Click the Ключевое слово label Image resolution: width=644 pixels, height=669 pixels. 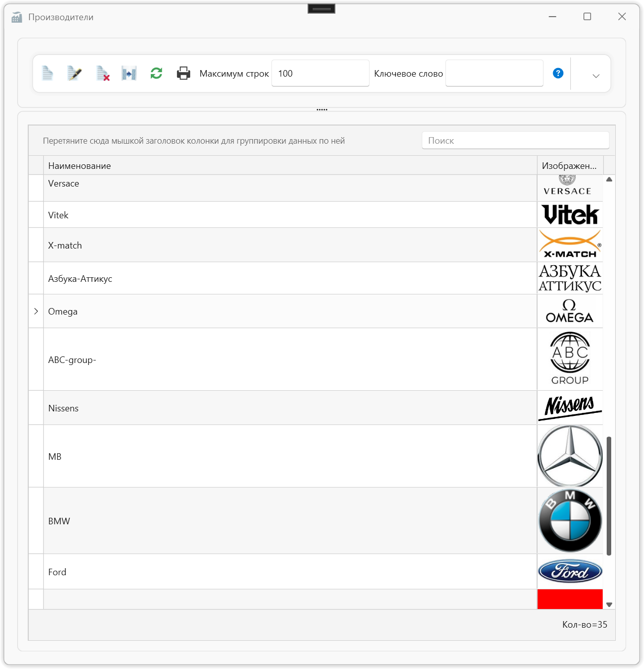[408, 74]
